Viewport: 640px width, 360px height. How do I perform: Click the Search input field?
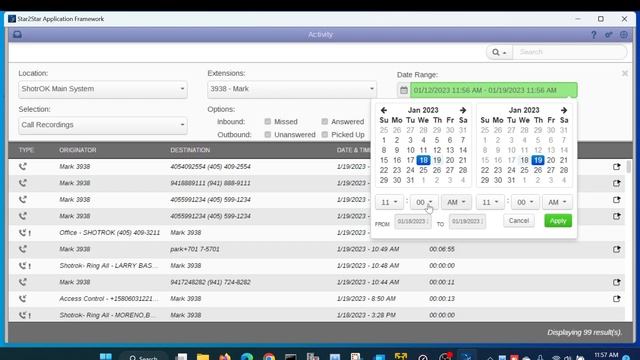tap(570, 52)
